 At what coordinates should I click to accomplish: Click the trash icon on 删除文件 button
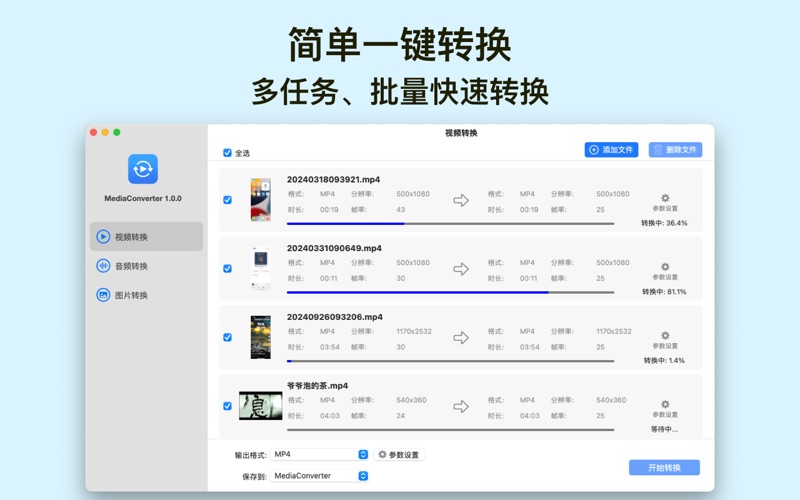pos(658,149)
